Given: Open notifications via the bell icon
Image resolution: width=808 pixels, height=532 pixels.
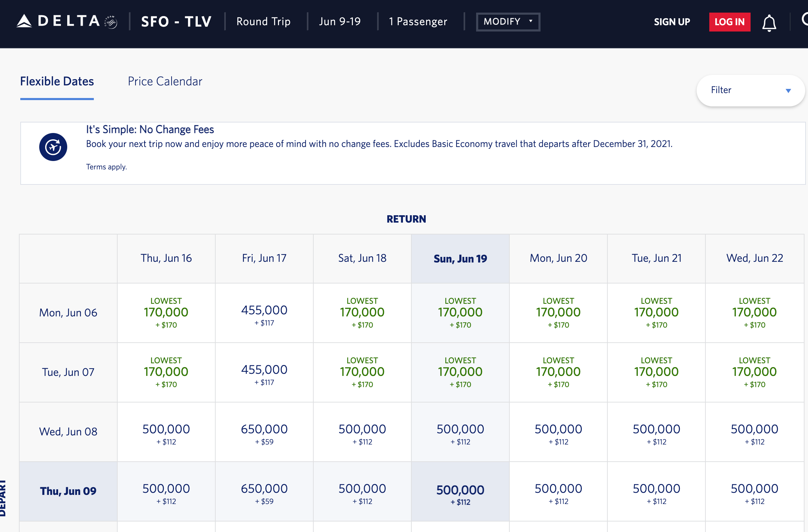Looking at the screenshot, I should click(x=769, y=22).
